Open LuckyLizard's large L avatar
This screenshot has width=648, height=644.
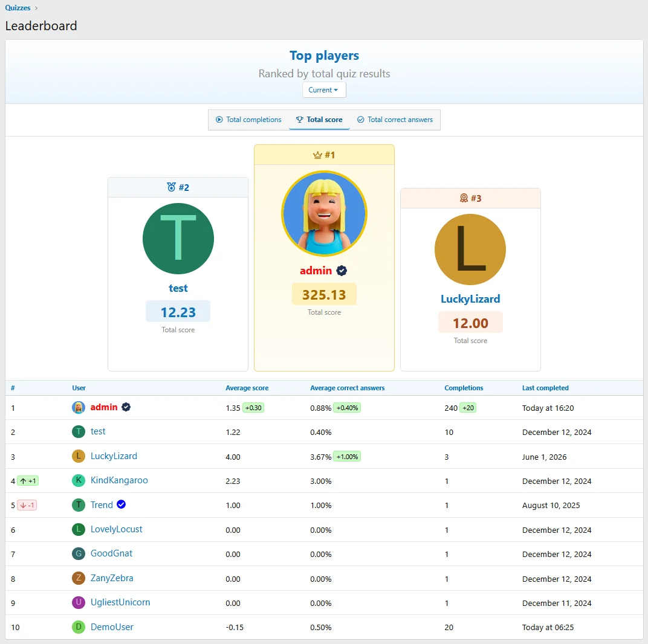[470, 250]
